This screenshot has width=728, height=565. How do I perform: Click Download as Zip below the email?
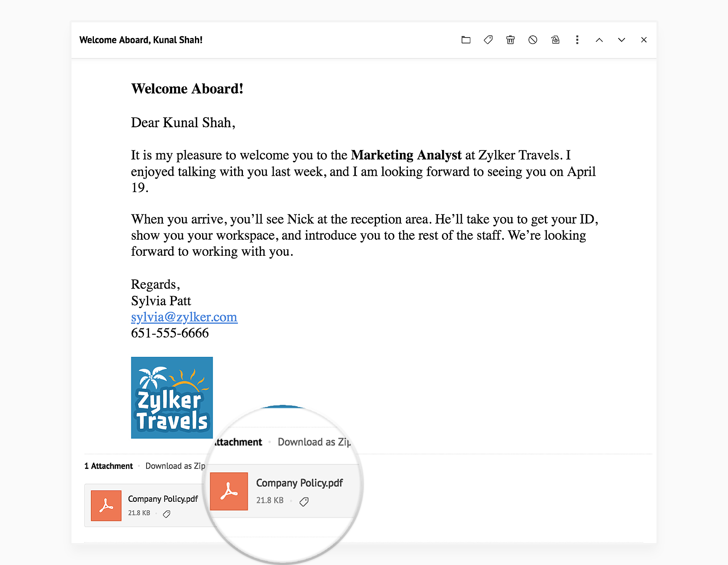(175, 466)
